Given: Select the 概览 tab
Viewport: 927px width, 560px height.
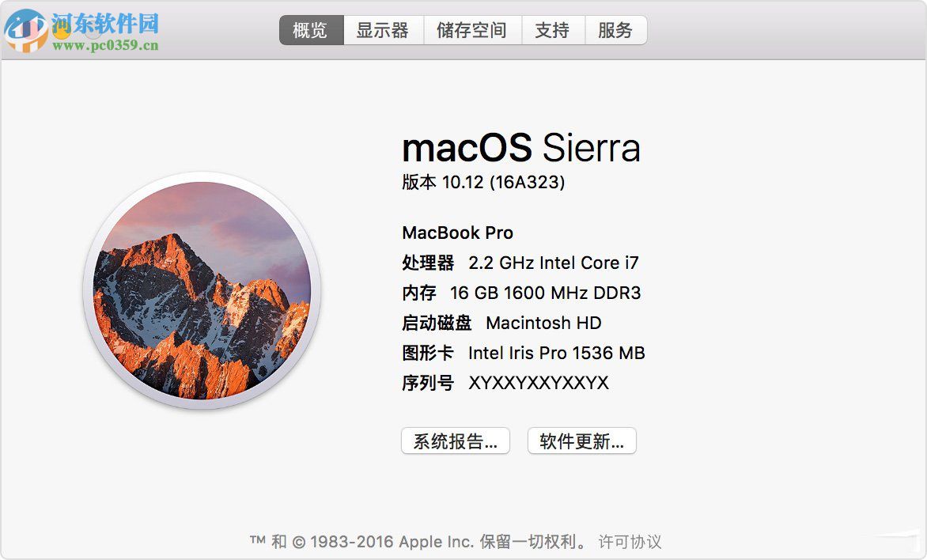Looking at the screenshot, I should tap(311, 30).
